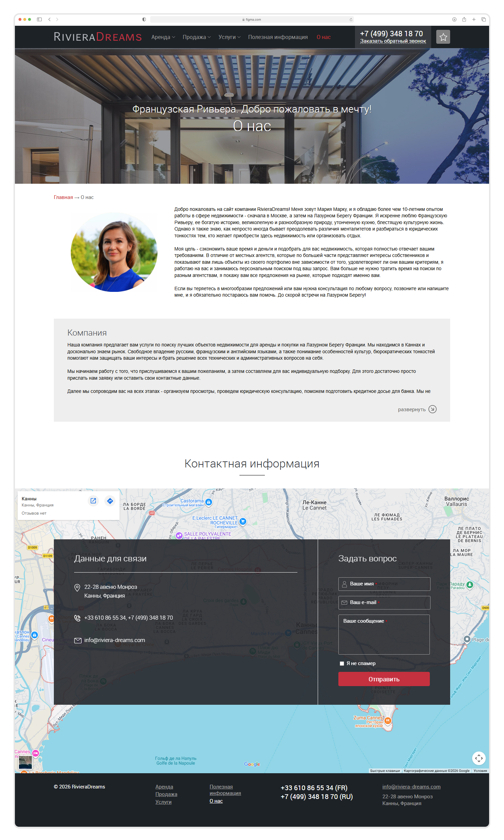Toggle the Safari sidebar icon
This screenshot has width=504, height=840.
pos(39,19)
